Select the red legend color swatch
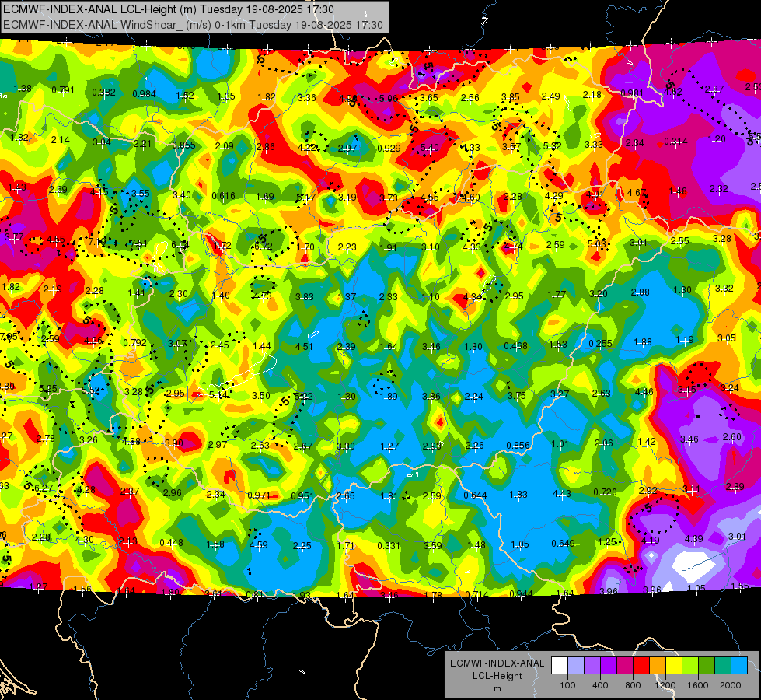 [x=641, y=666]
